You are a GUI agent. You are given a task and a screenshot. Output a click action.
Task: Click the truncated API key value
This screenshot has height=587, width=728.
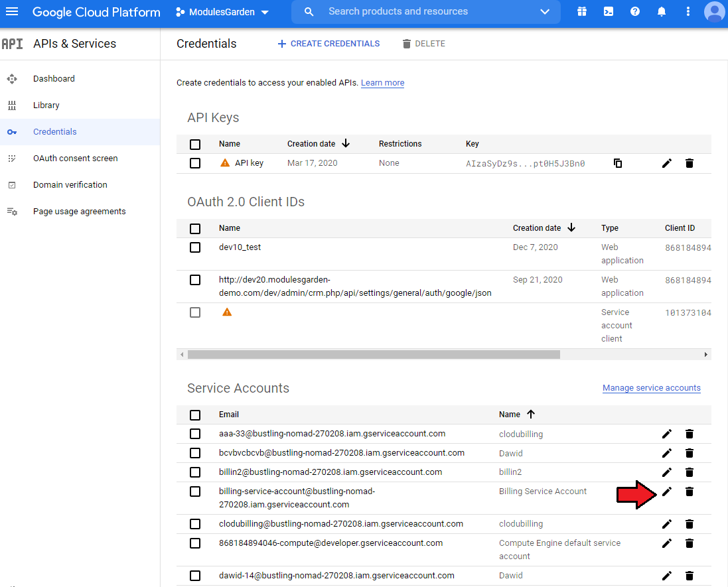click(x=525, y=163)
